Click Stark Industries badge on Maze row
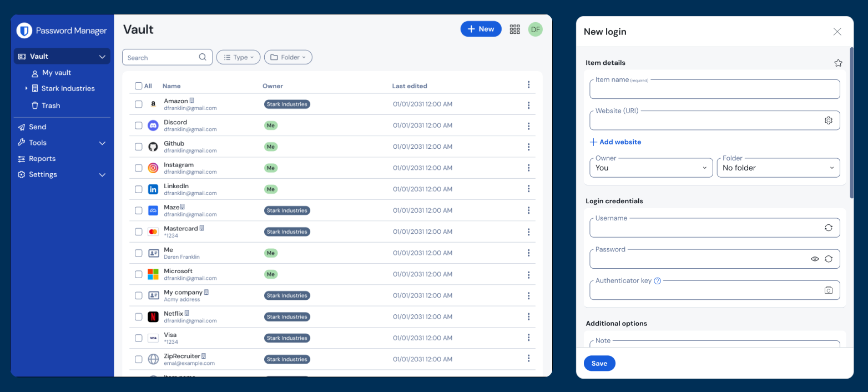The image size is (868, 392). pyautogui.click(x=287, y=210)
